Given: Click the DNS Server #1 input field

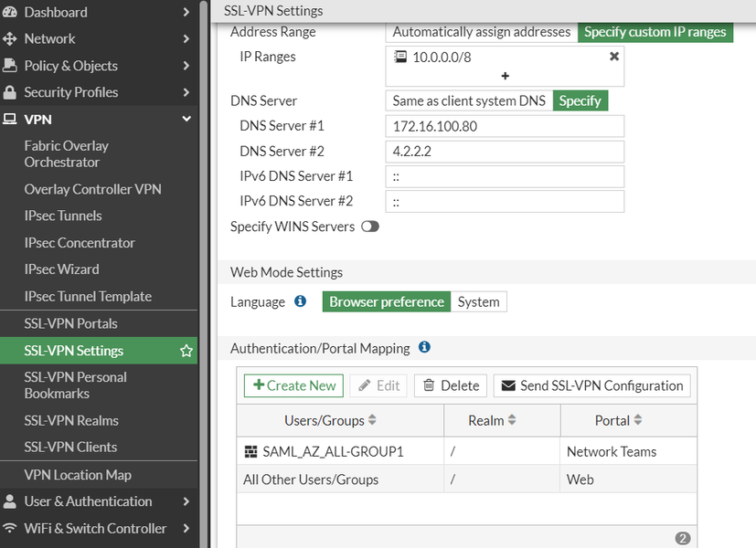Looking at the screenshot, I should pyautogui.click(x=505, y=126).
